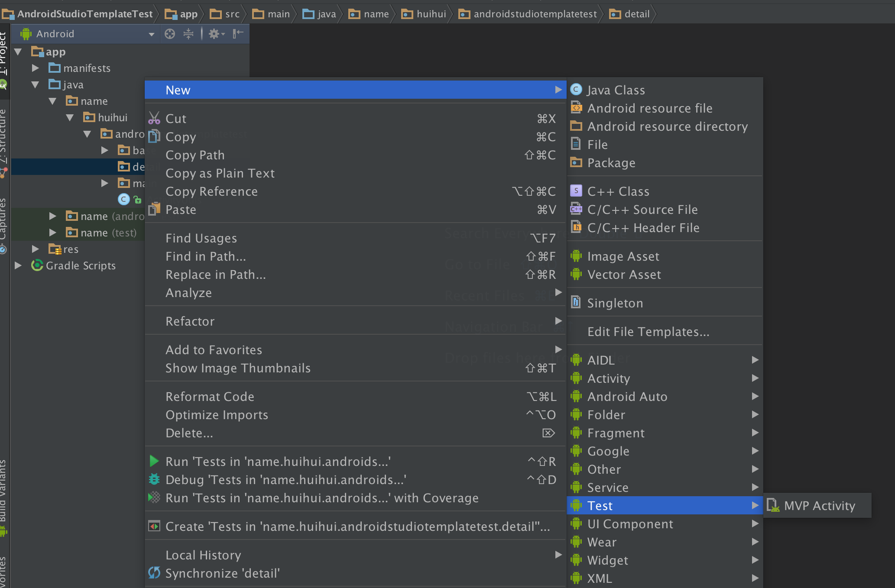Create a new File
895x588 pixels.
665,145
